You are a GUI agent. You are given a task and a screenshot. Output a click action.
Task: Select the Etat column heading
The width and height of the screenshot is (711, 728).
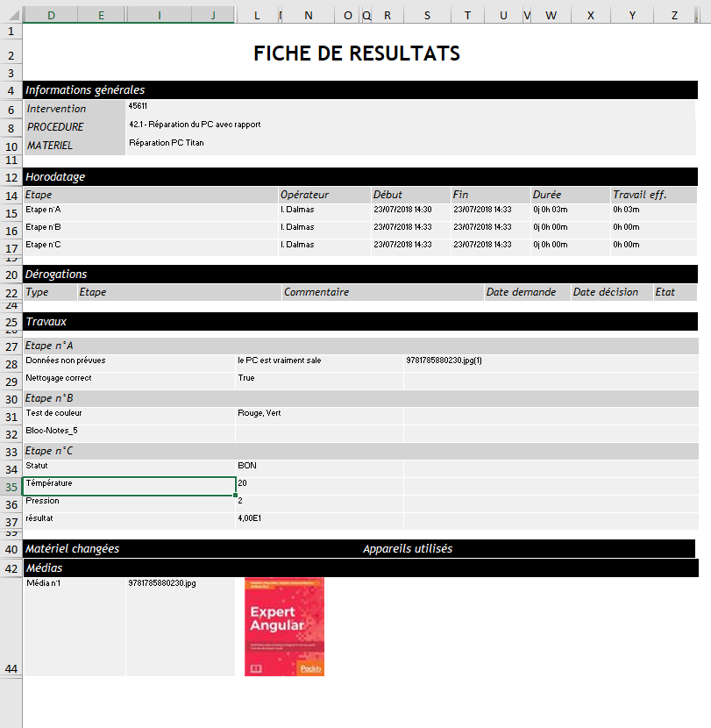pos(675,292)
